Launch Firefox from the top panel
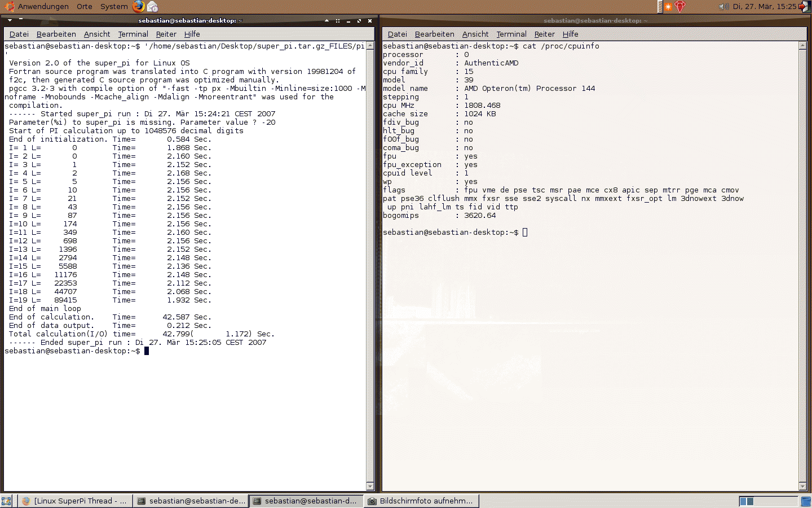 (139, 6)
